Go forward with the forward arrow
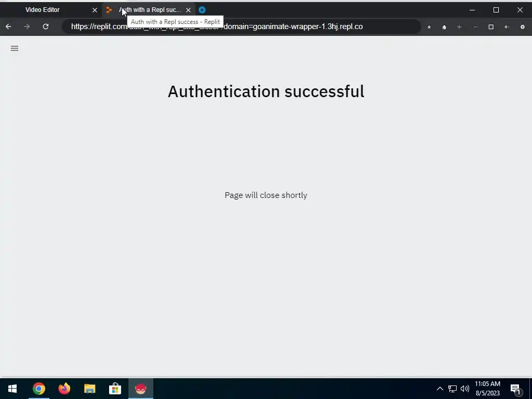The image size is (532, 399). (27, 26)
